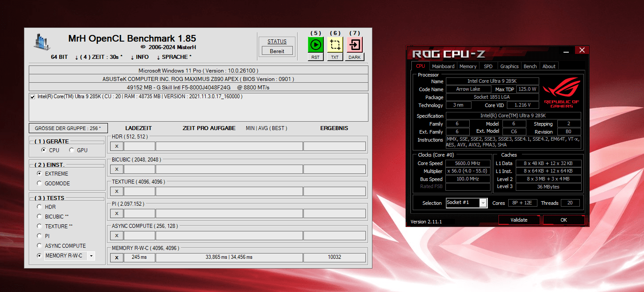Image resolution: width=644 pixels, height=292 pixels.
Task: Select the HDR test radio button
Action: [39, 207]
